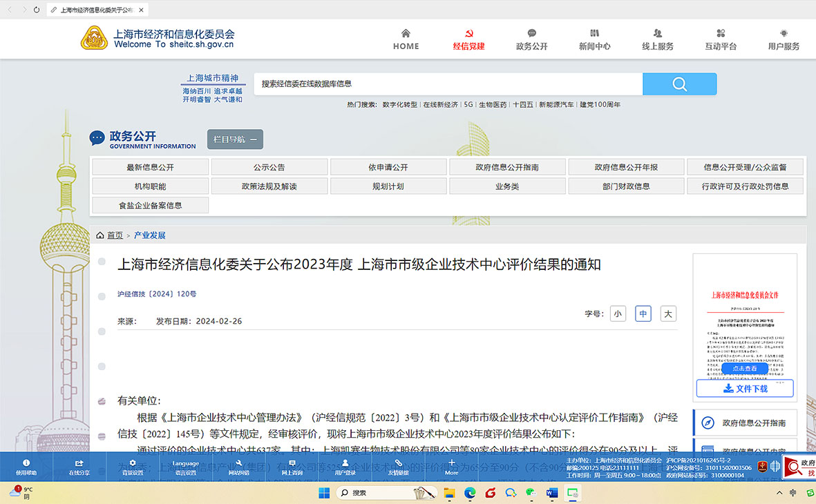Open Microsoft Edge from the taskbar
816x504 pixels.
tap(470, 493)
